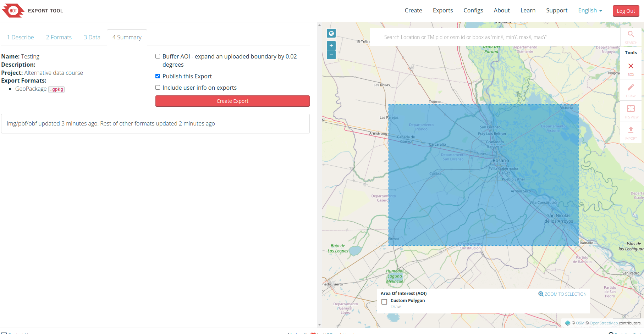
Task: Select the Draw pencil tool
Action: pyautogui.click(x=631, y=88)
